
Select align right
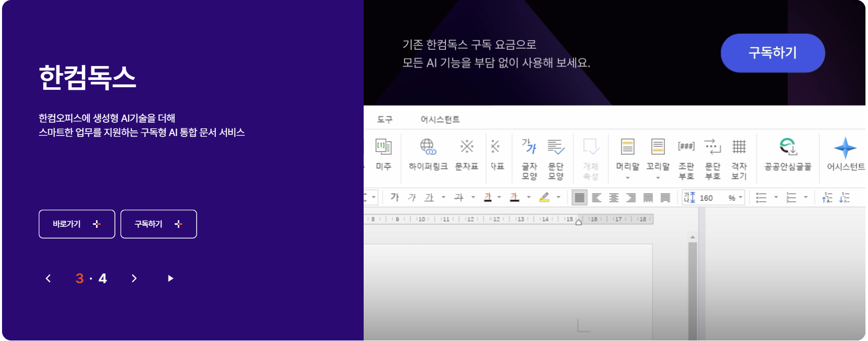click(631, 197)
